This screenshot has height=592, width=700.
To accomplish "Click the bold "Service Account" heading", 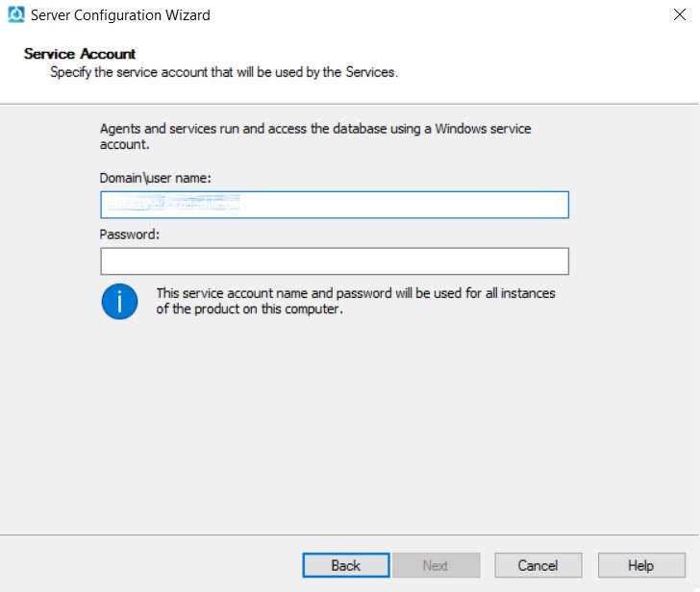I will coord(80,54).
